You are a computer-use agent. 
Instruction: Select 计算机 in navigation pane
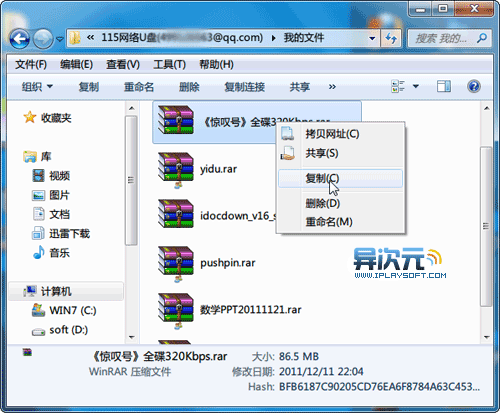coord(56,292)
